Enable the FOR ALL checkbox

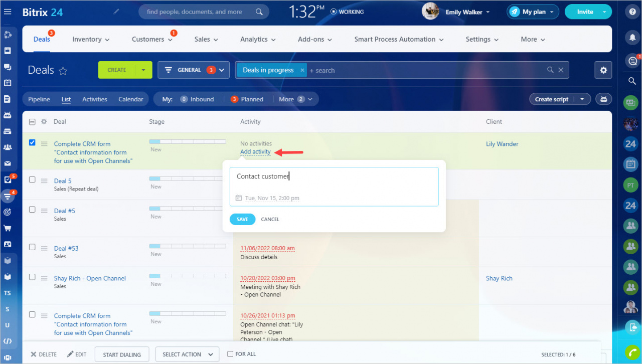tap(230, 354)
